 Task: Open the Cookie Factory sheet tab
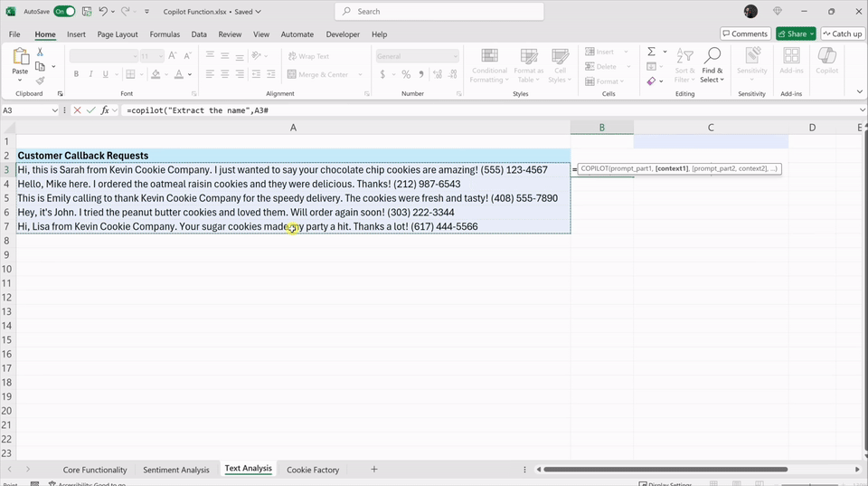pos(313,470)
